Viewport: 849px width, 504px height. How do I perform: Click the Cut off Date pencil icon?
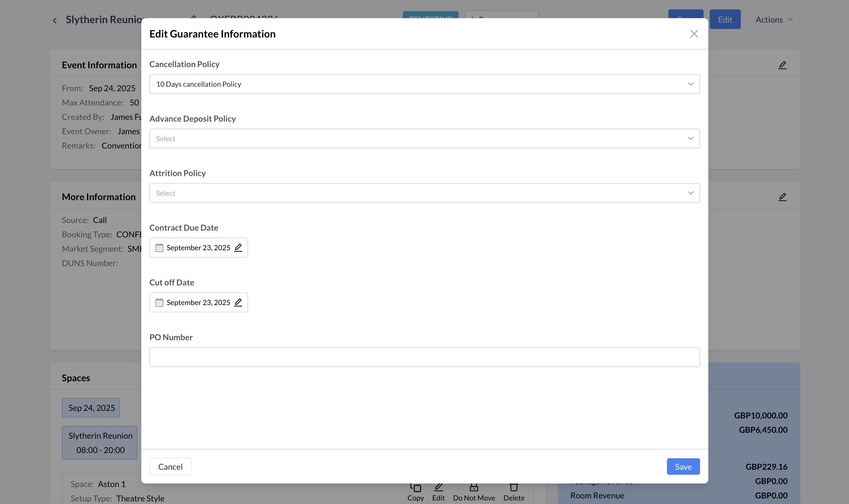[x=238, y=302]
